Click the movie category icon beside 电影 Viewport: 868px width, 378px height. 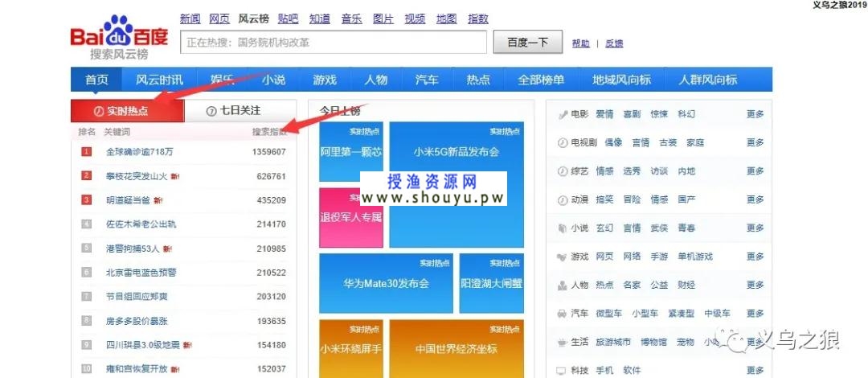click(x=563, y=114)
